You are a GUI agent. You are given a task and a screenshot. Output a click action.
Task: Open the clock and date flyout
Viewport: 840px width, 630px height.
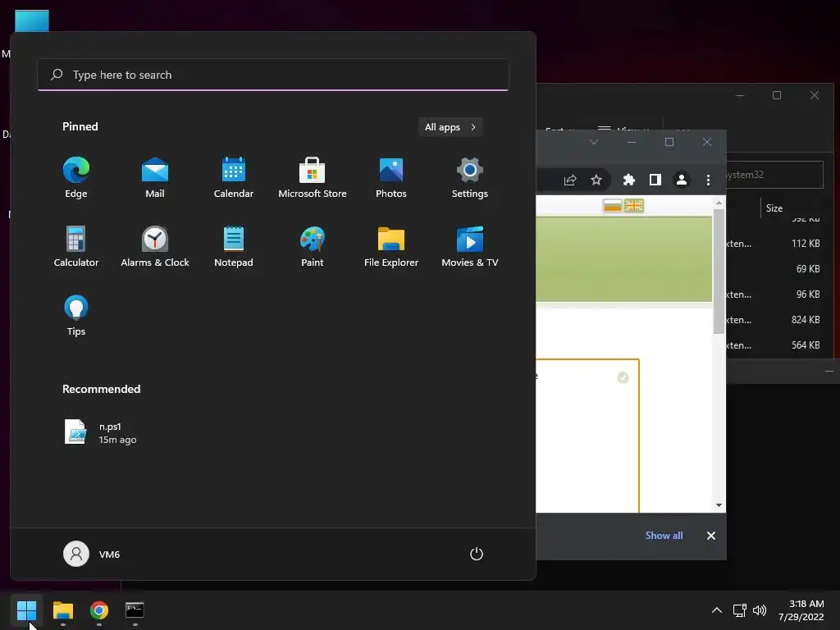coord(801,610)
